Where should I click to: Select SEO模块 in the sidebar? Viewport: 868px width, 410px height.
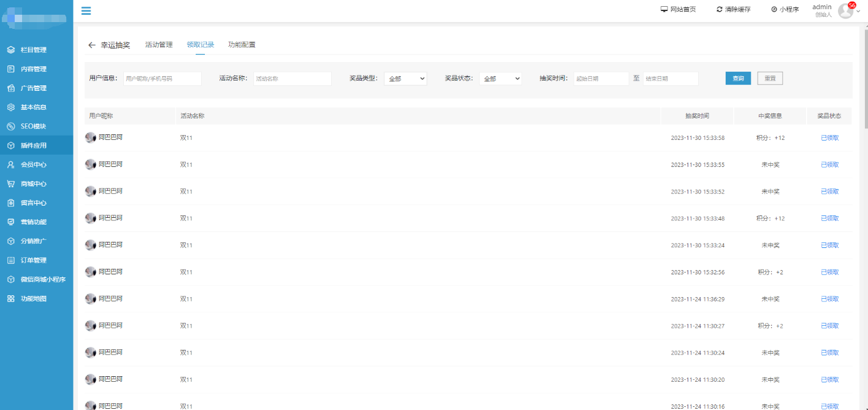34,126
